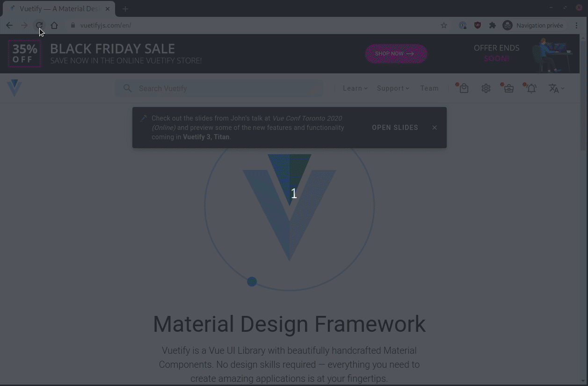Image resolution: width=588 pixels, height=386 pixels.
Task: Click OPEN SLIDES in the announcement banner
Action: (x=395, y=127)
